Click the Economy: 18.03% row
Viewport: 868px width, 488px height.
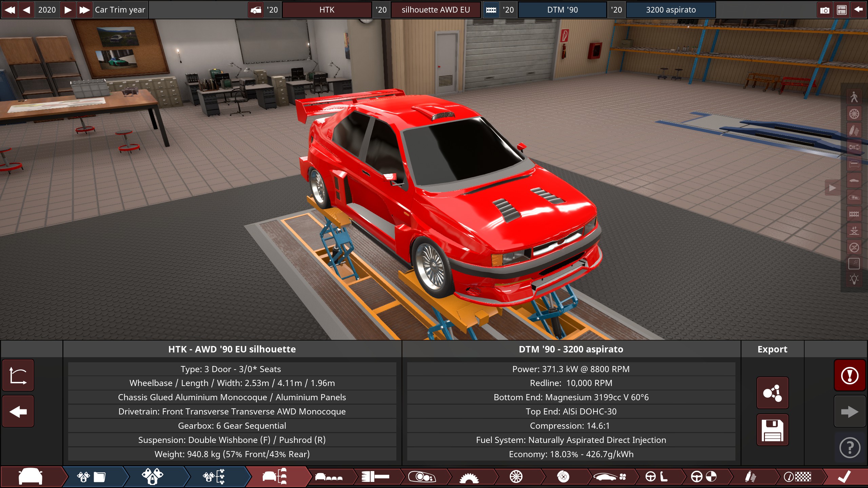[x=571, y=454]
